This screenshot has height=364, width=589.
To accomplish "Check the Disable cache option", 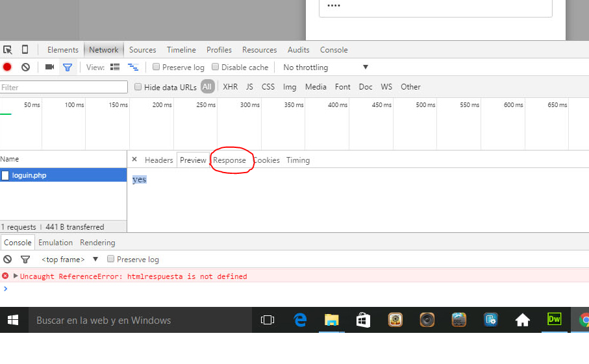I will point(216,67).
